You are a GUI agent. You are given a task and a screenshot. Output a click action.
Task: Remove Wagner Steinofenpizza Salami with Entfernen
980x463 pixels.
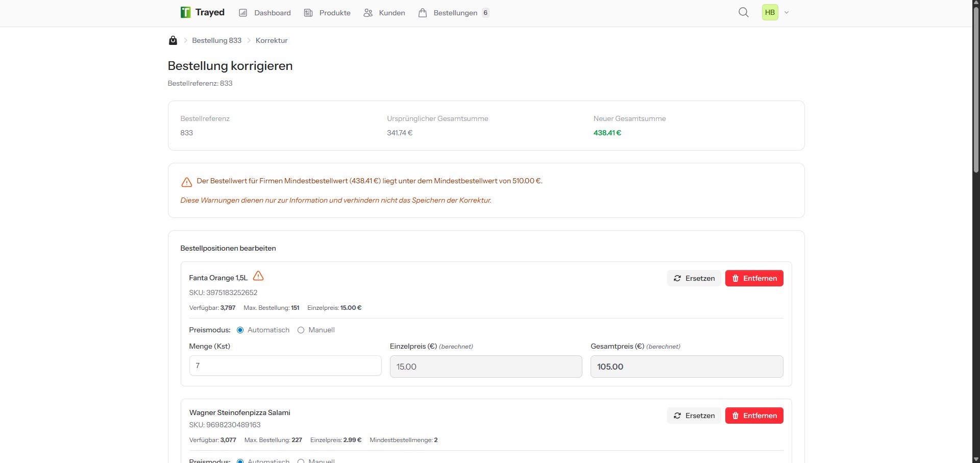[x=754, y=416]
